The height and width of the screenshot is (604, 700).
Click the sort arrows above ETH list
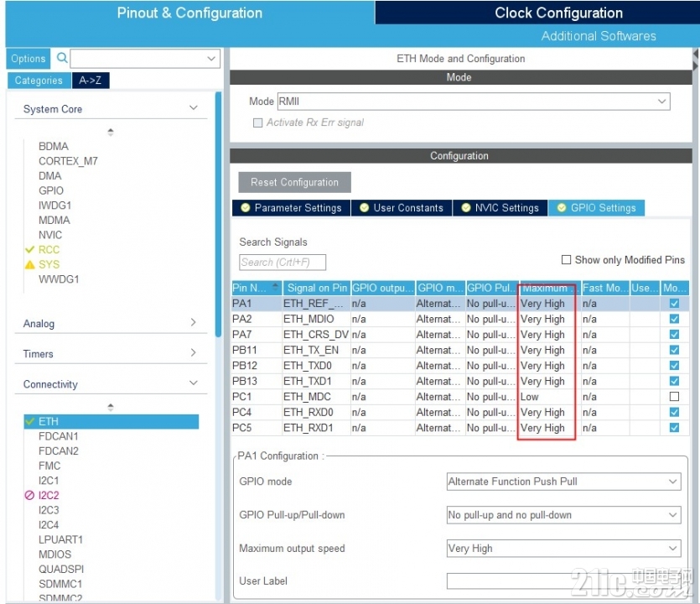click(x=111, y=407)
